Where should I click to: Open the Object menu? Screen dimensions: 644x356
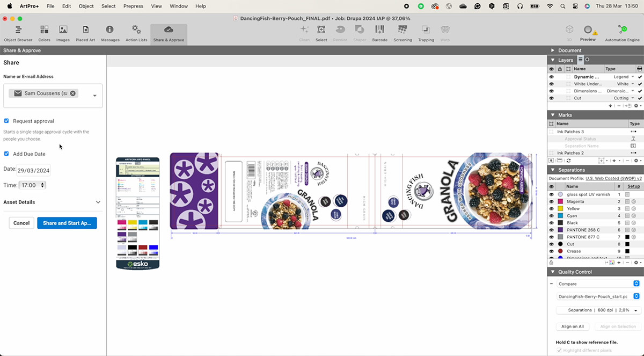click(x=86, y=6)
